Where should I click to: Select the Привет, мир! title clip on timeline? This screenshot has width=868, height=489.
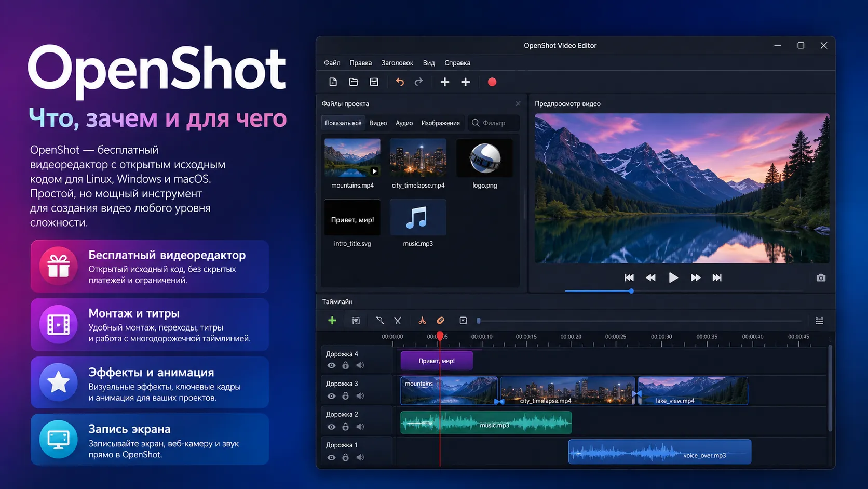coord(437,361)
